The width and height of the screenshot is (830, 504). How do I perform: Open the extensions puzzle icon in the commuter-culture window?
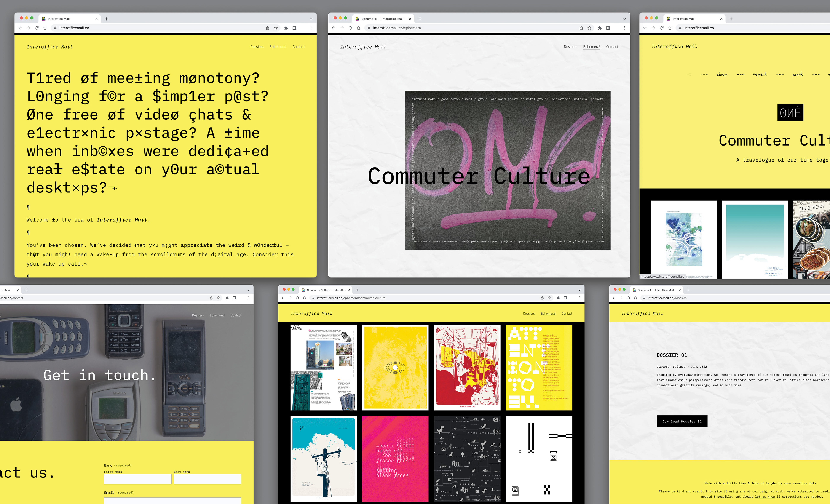[558, 298]
